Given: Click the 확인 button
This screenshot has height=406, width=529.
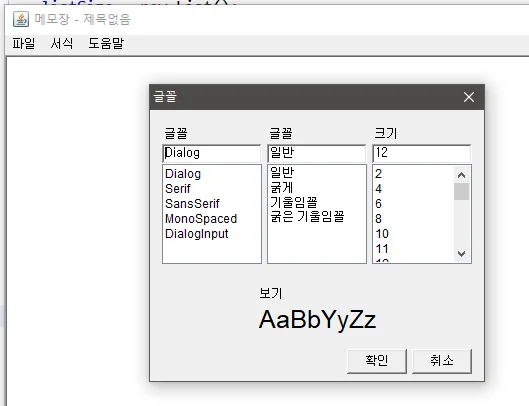Looking at the screenshot, I should coord(377,361).
